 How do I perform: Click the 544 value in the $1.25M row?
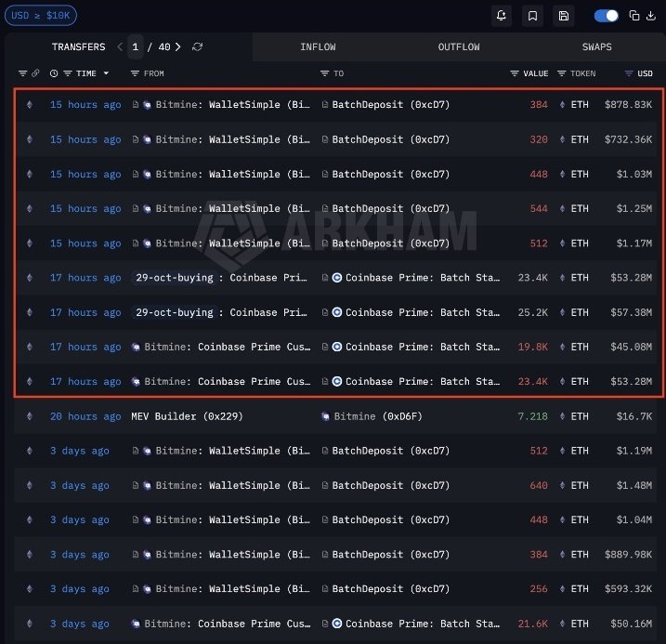coord(539,208)
